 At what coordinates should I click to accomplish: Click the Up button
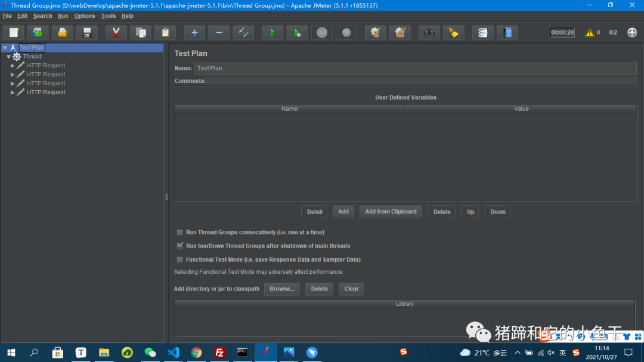coord(470,212)
